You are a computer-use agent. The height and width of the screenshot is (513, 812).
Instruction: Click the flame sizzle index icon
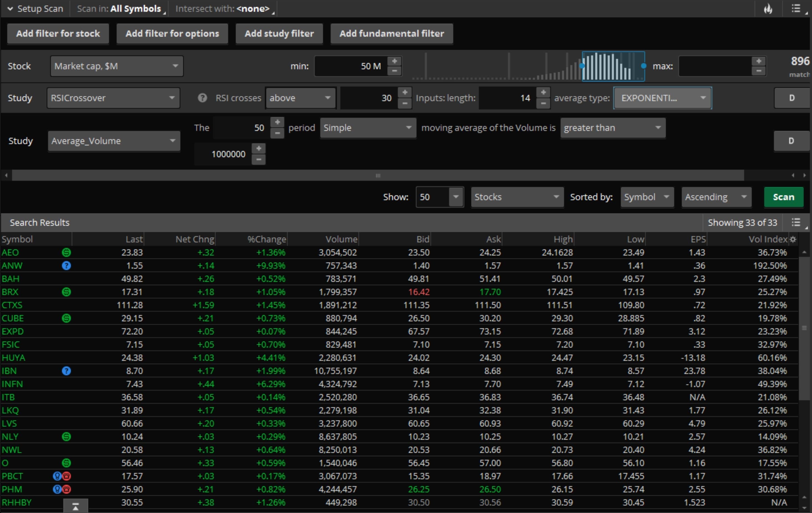tap(768, 9)
